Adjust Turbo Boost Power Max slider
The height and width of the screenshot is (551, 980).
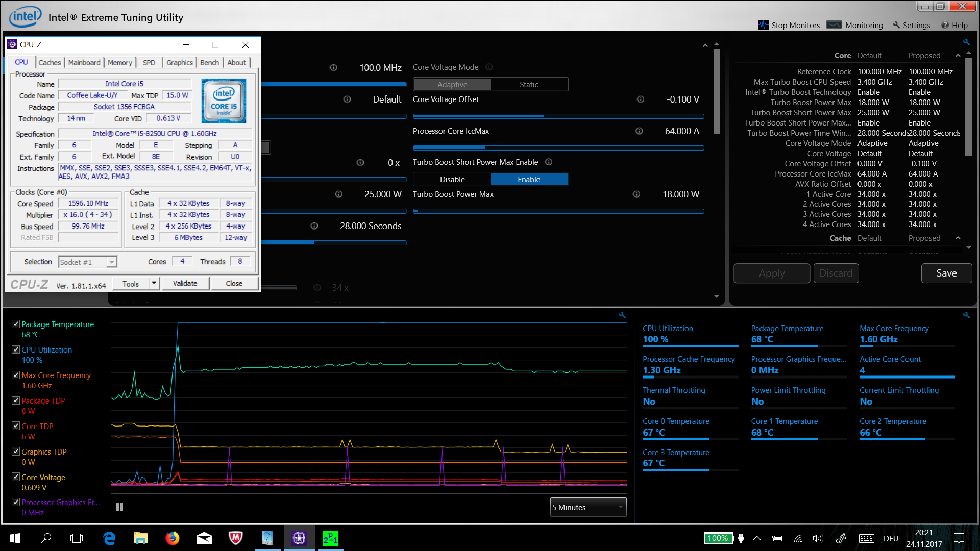click(558, 211)
